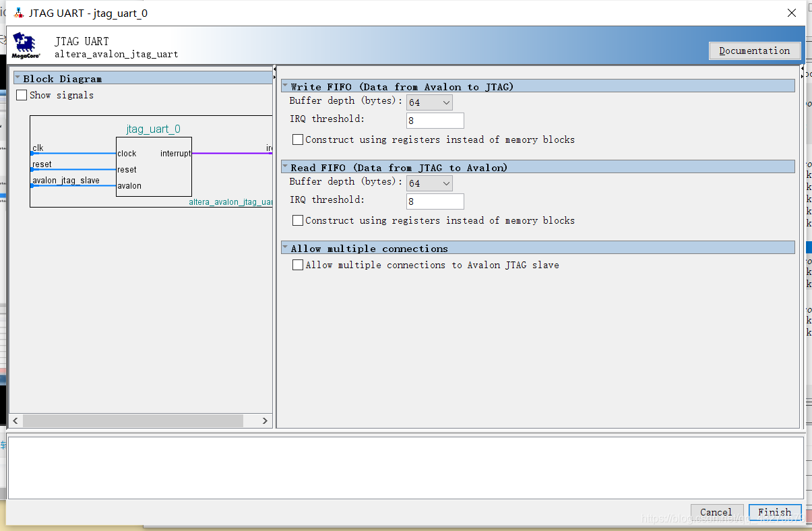Select the reset signal label on left
Image resolution: width=812 pixels, height=531 pixels.
42,164
